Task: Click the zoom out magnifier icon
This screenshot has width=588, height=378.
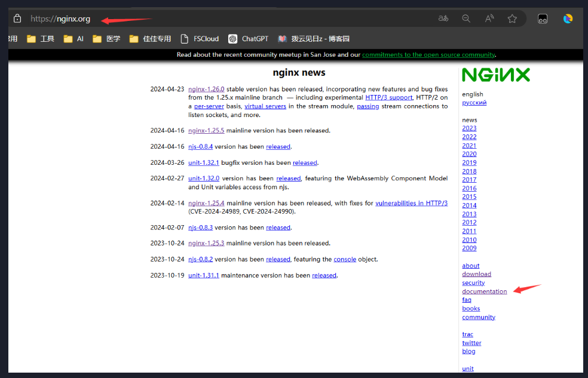Action: tap(466, 19)
